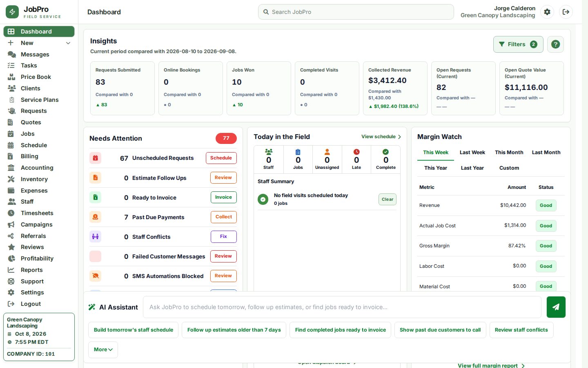
Task: Click the Reviews star icon in sidebar
Action: point(11,247)
